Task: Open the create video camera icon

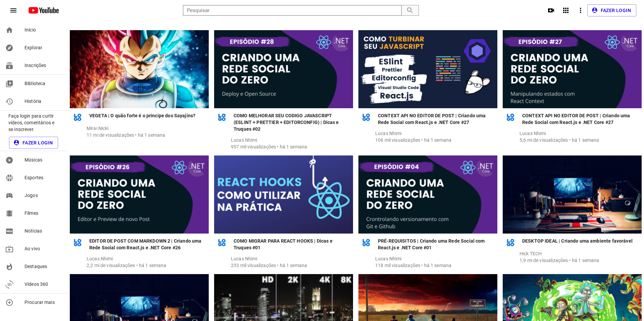Action: tap(551, 10)
